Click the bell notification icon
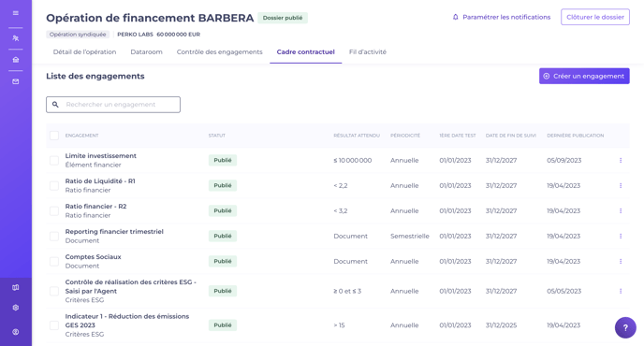Viewport: 644px width, 346px height. 455,17
